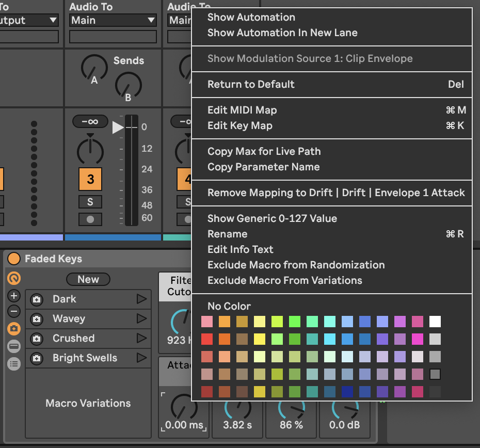Click the track 3 volume fader handle
This screenshot has width=480, height=448.
pos(119,127)
